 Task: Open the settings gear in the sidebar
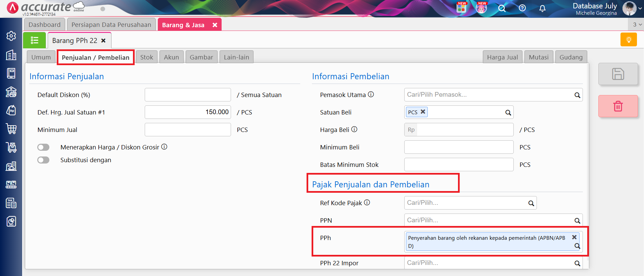click(x=11, y=36)
